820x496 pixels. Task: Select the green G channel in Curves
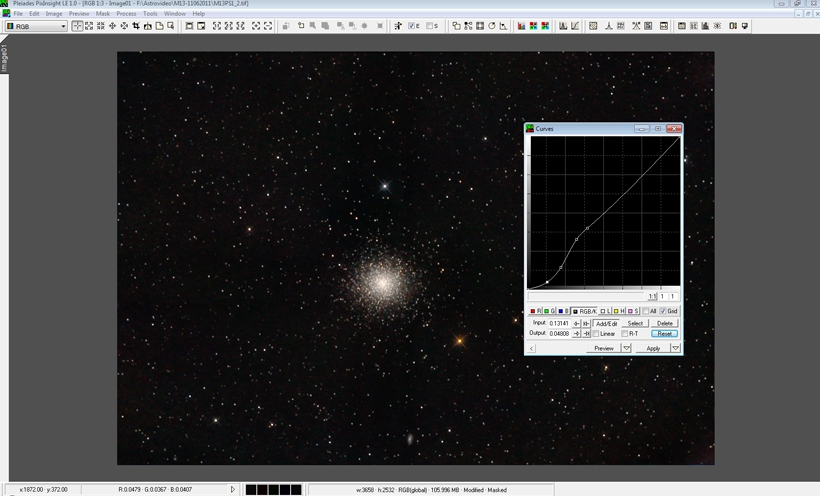pyautogui.click(x=549, y=311)
